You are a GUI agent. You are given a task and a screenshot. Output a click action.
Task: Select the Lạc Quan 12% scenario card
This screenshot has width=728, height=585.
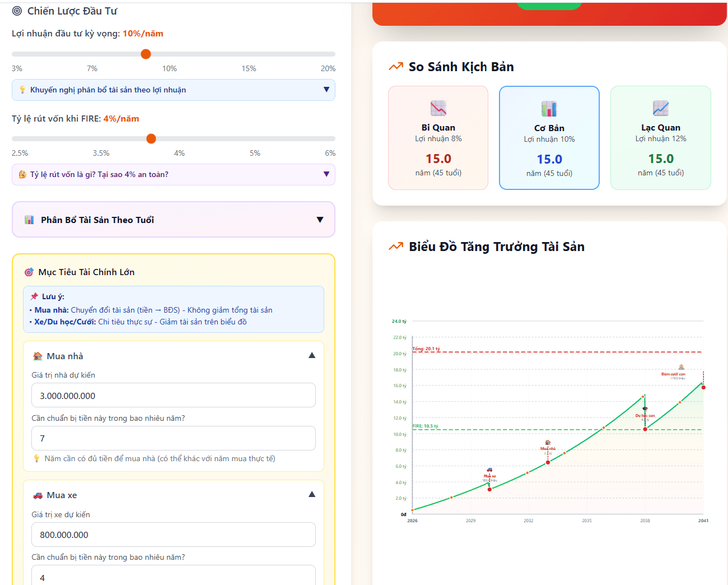[x=660, y=138]
